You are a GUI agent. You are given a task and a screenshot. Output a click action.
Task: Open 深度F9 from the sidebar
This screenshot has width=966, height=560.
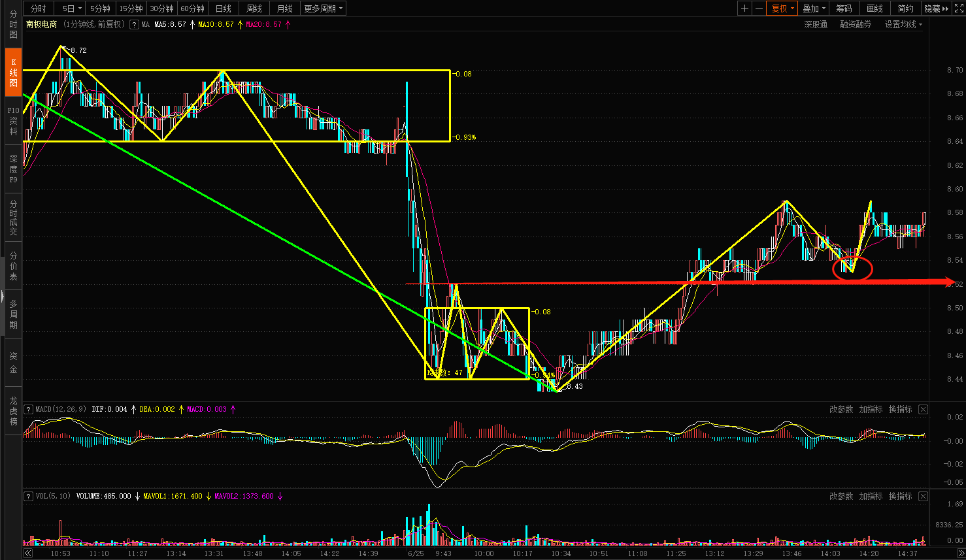(13, 169)
